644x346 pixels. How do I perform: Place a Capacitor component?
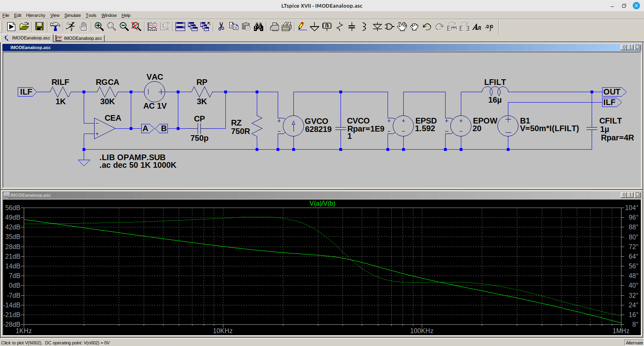click(x=352, y=27)
